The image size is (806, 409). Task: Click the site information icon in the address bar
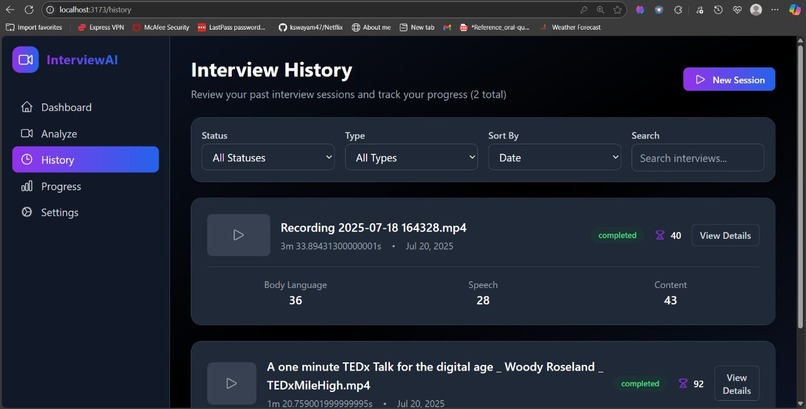(50, 10)
